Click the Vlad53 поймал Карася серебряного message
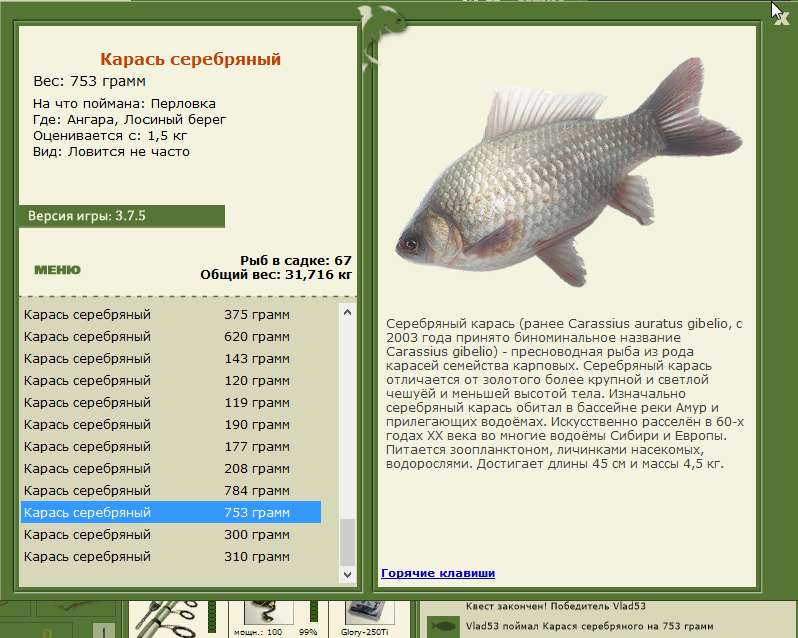798x638 pixels. pos(589,626)
